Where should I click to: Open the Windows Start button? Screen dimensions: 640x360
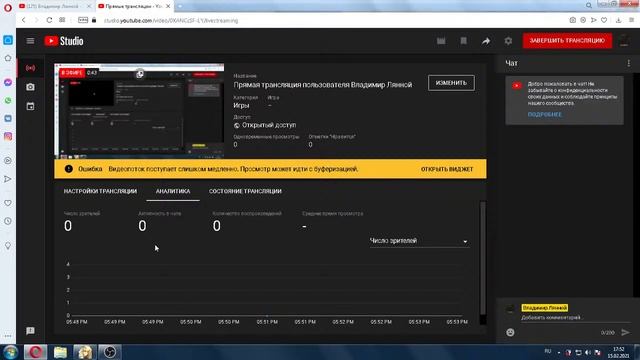(x=10, y=352)
